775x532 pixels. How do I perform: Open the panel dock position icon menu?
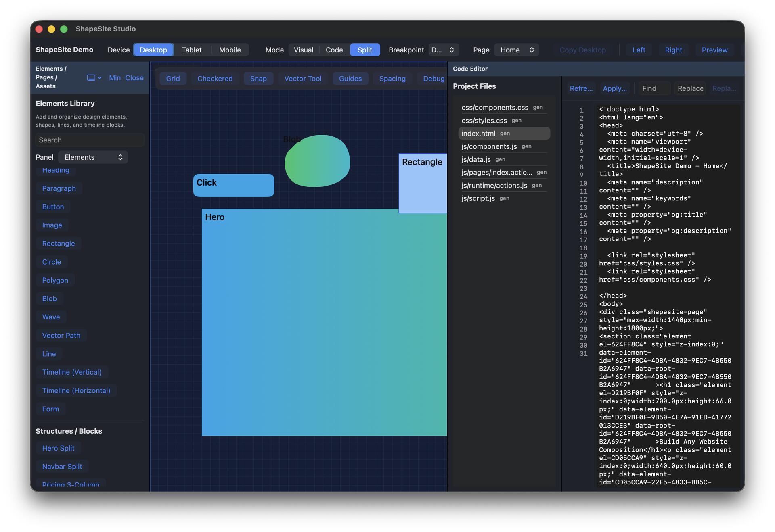click(94, 78)
